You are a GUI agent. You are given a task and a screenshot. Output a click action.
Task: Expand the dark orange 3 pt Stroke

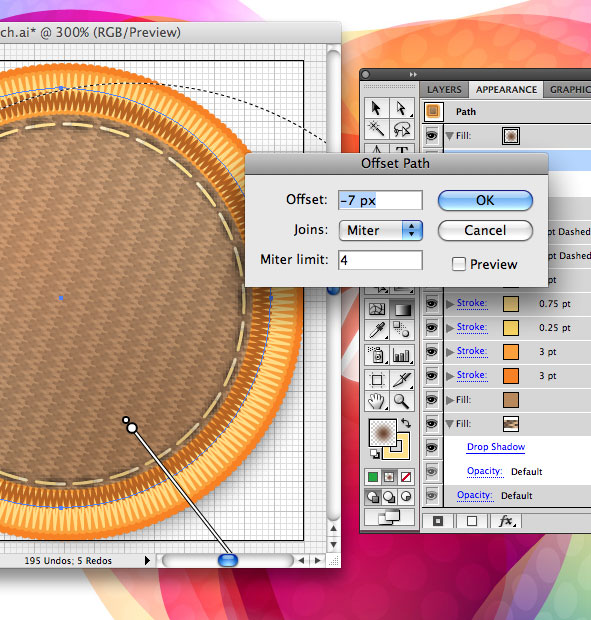[449, 376]
